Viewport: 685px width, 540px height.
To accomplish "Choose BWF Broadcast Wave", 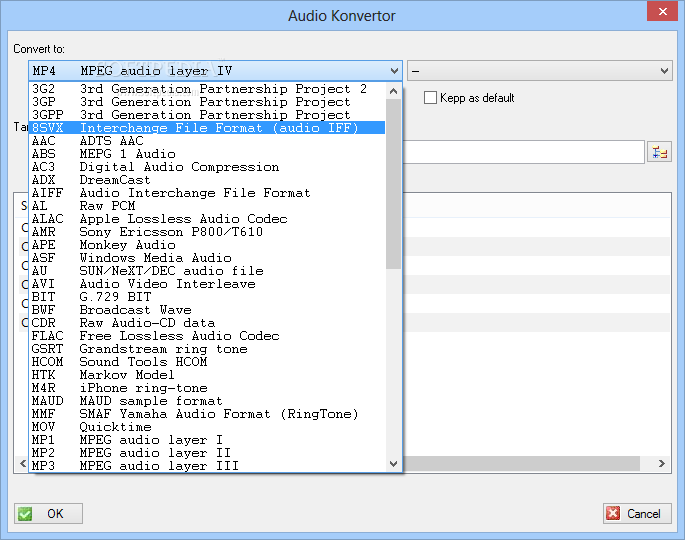I will tap(207, 310).
